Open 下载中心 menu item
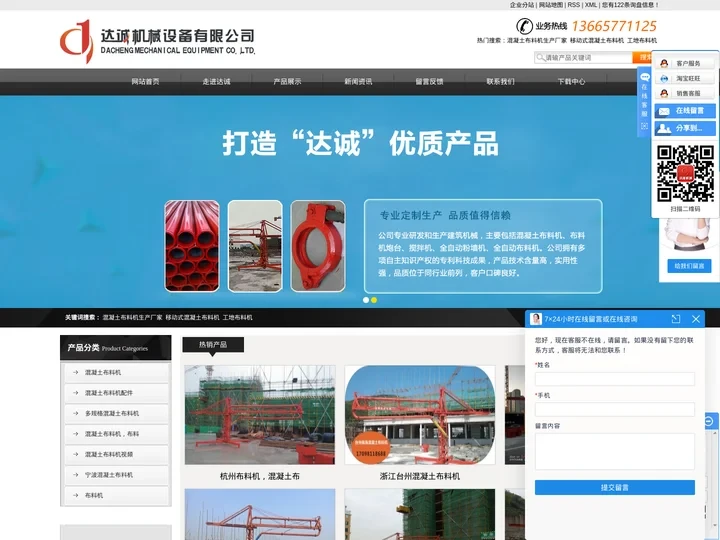This screenshot has height=540, width=720. point(571,82)
